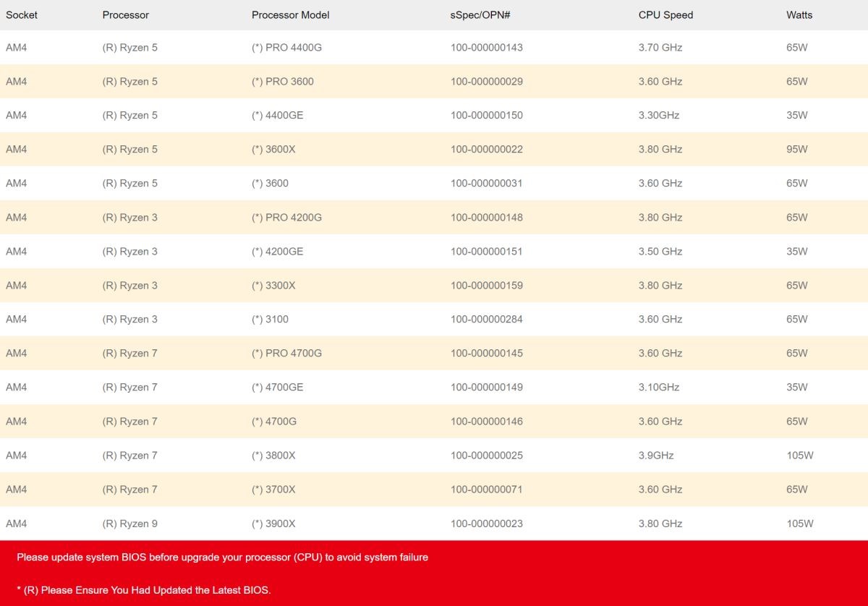
Task: Select the (*) PRO 4200G model cell
Action: pos(286,218)
